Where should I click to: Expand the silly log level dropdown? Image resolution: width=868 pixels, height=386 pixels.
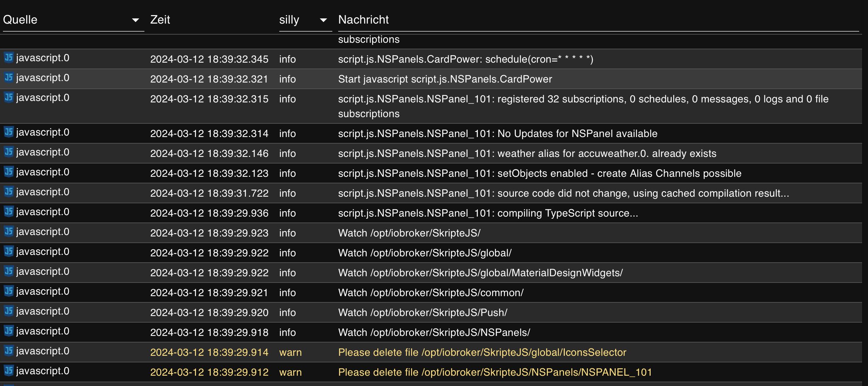(x=323, y=20)
